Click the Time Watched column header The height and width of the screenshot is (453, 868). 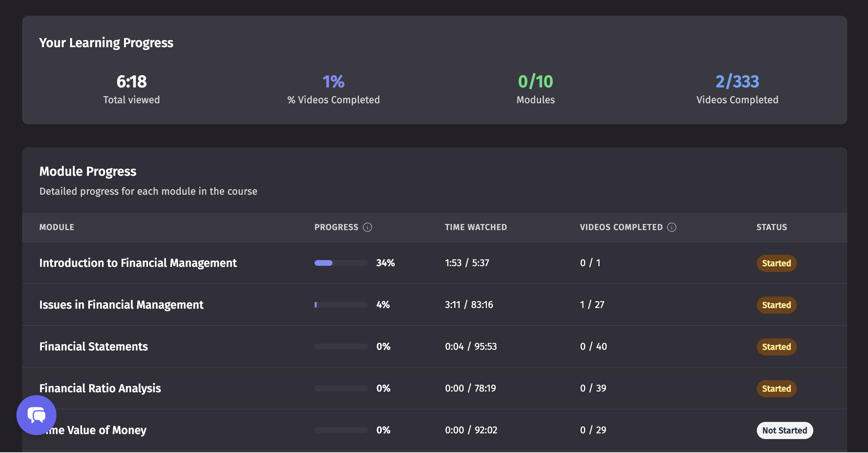pos(476,227)
